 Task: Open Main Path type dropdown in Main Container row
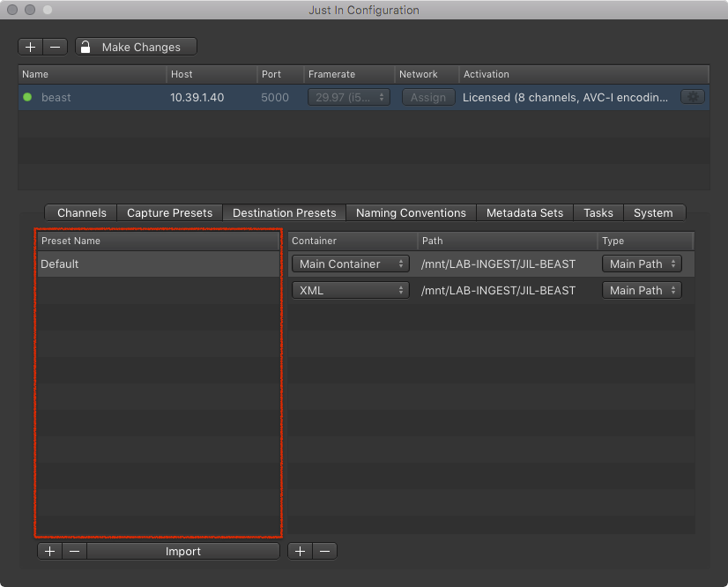coord(642,264)
